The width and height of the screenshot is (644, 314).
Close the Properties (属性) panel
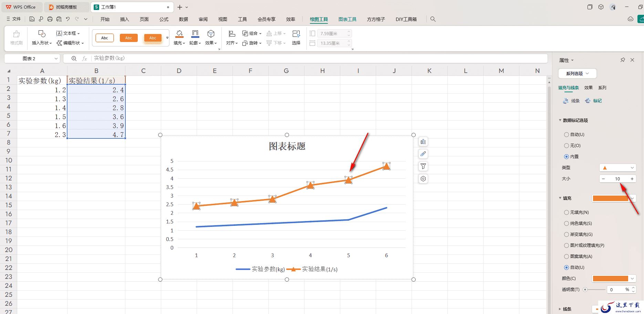pos(632,60)
